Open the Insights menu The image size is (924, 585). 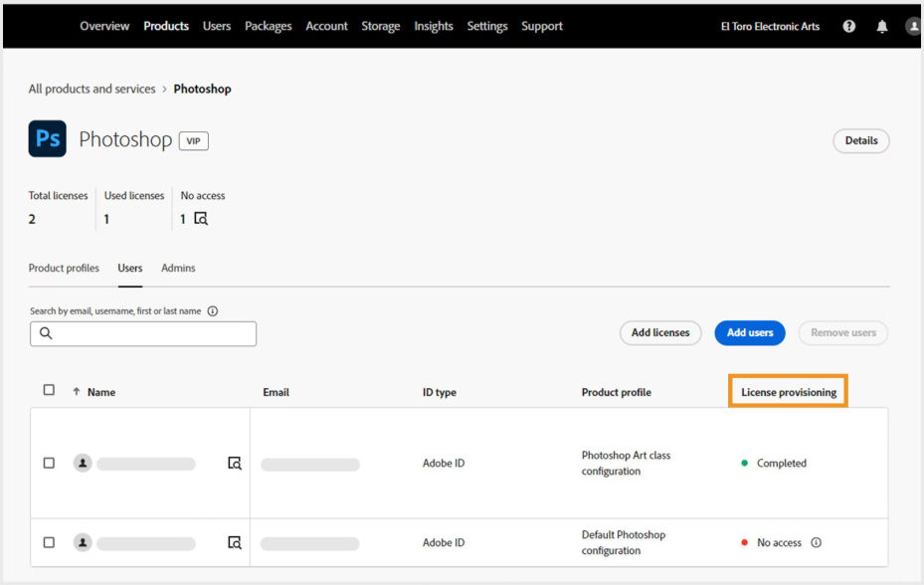[434, 26]
